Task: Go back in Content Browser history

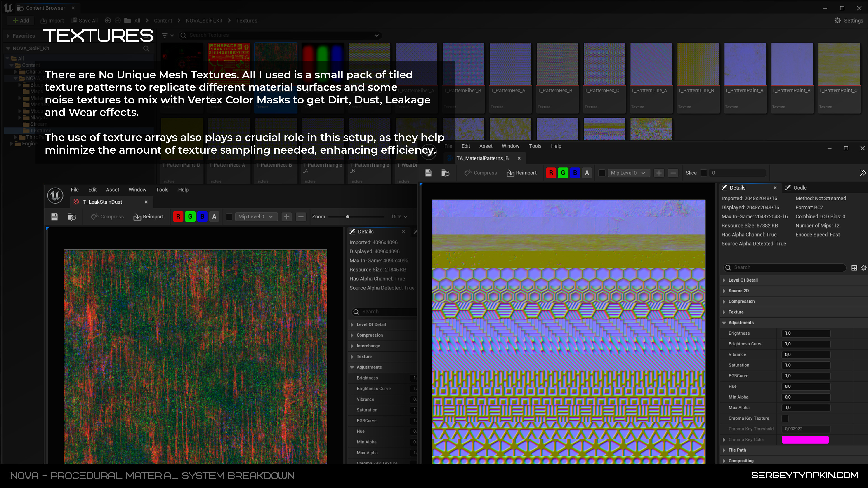Action: pos(108,21)
